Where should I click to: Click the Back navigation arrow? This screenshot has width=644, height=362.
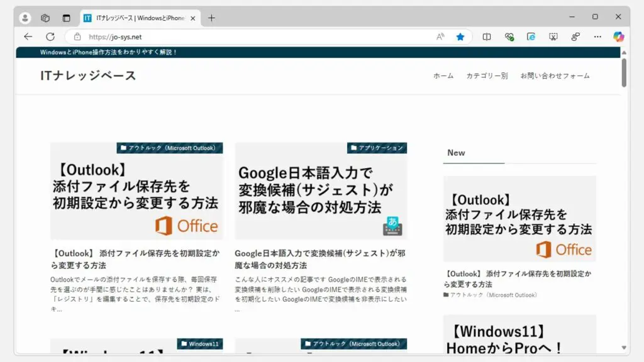[x=28, y=37]
